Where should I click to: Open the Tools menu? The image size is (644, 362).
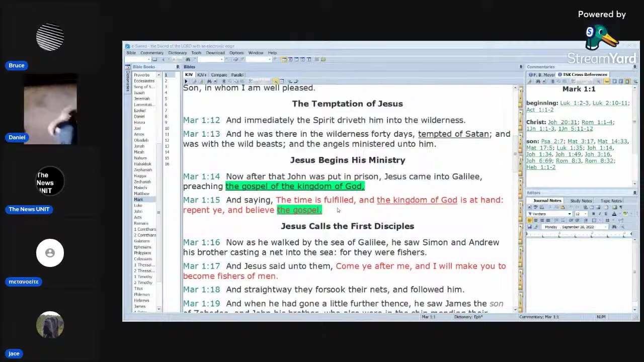196,53
